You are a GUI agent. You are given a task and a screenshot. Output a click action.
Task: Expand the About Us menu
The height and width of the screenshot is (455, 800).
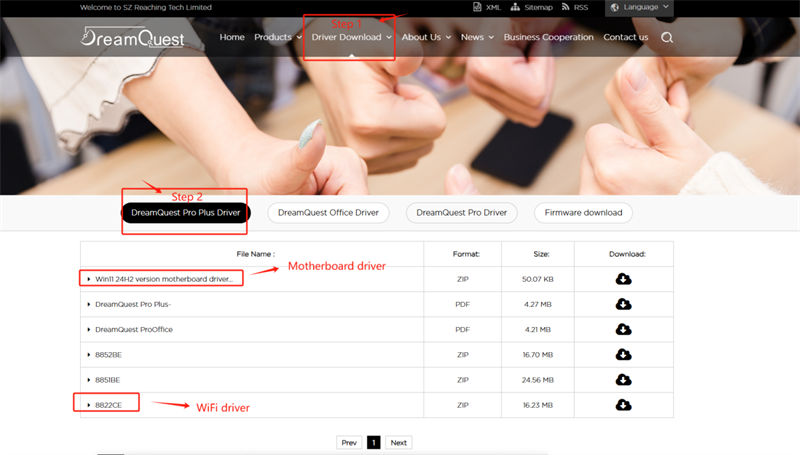point(426,37)
